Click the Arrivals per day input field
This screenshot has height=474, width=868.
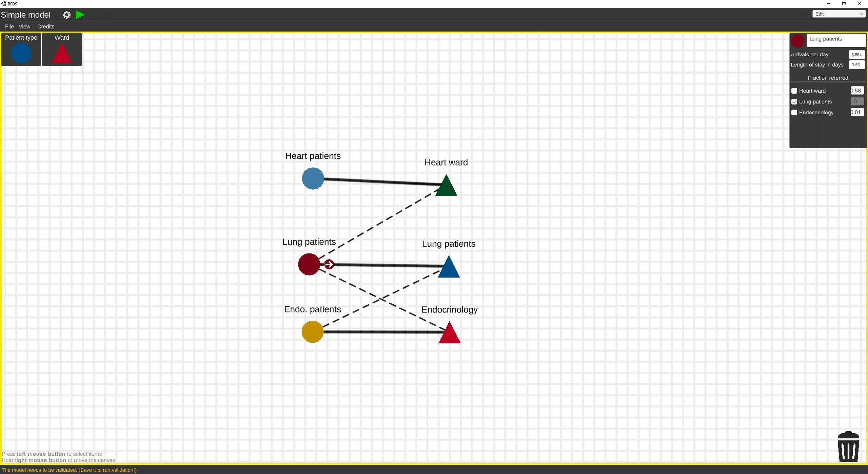856,54
